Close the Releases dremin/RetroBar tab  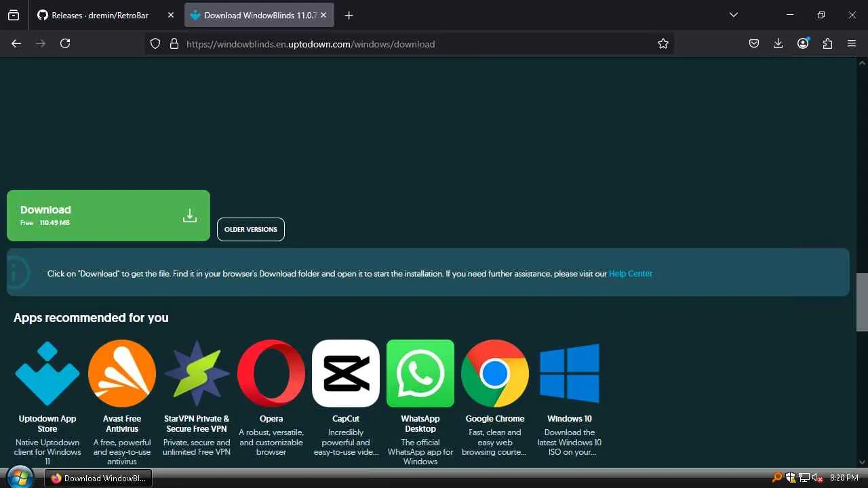pyautogui.click(x=171, y=15)
